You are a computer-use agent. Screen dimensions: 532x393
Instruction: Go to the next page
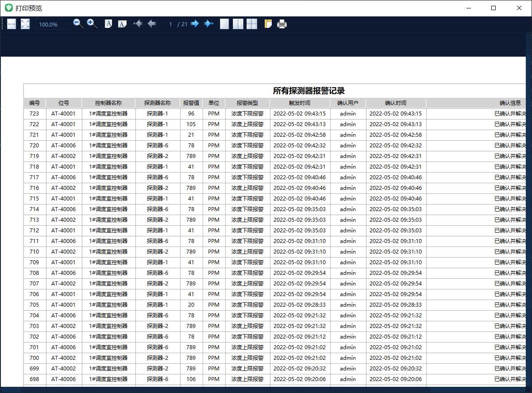click(x=195, y=24)
